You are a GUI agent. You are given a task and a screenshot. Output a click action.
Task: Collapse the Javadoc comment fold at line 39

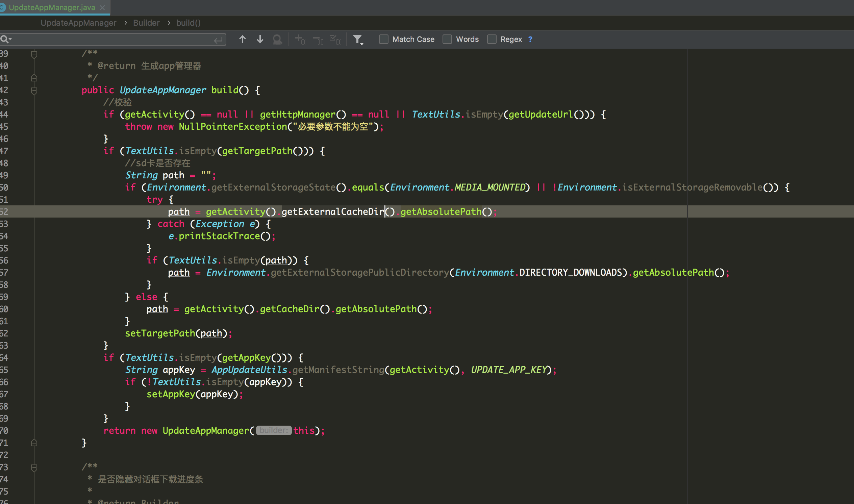[34, 54]
